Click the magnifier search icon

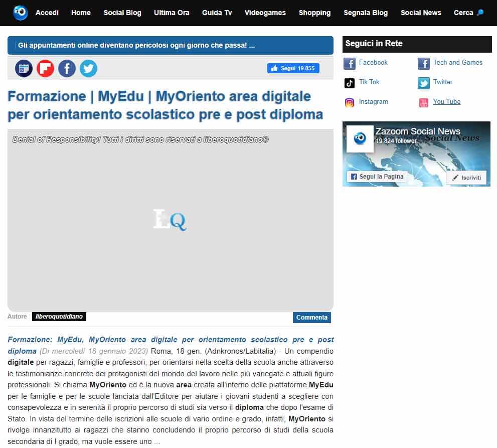coord(480,13)
